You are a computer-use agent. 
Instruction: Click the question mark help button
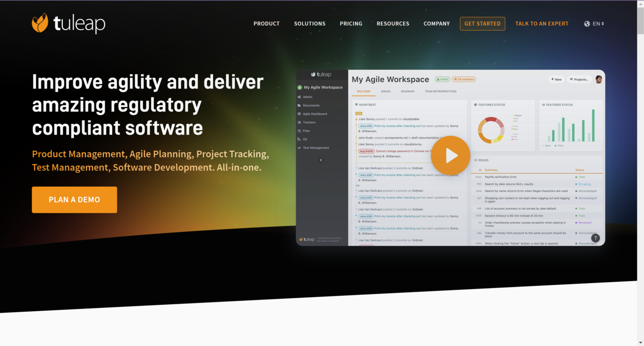click(x=595, y=238)
